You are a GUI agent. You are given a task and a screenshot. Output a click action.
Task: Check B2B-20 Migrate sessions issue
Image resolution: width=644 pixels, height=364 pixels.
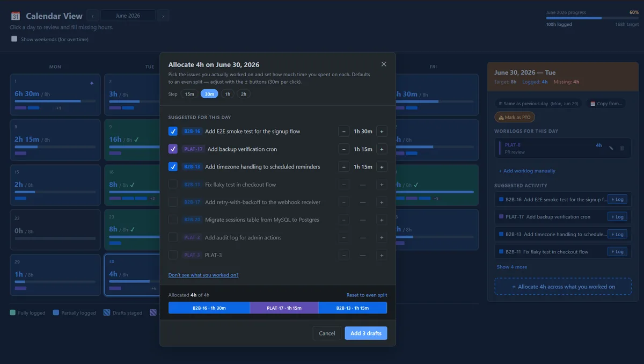(173, 220)
